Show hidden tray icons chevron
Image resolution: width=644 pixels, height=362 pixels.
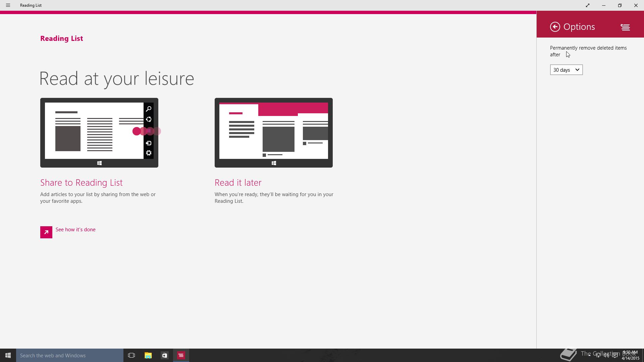(x=589, y=355)
